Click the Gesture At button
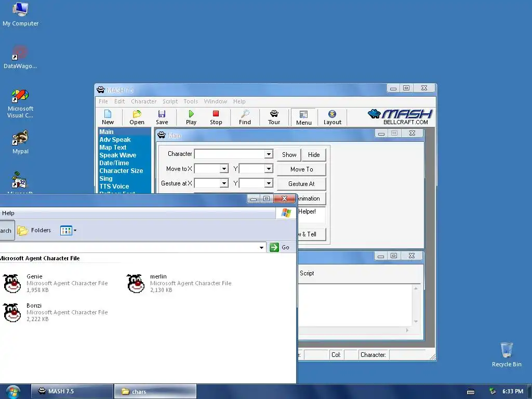The image size is (532, 399). [x=302, y=184]
